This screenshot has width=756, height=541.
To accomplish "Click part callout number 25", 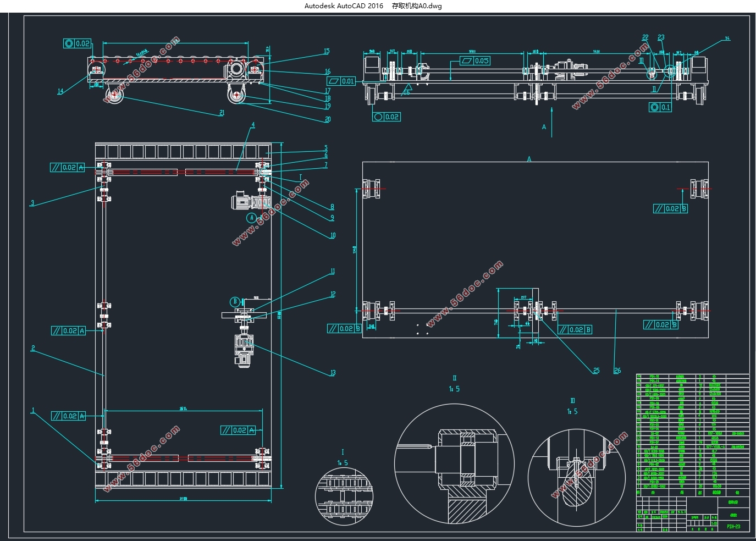I will pos(596,371).
